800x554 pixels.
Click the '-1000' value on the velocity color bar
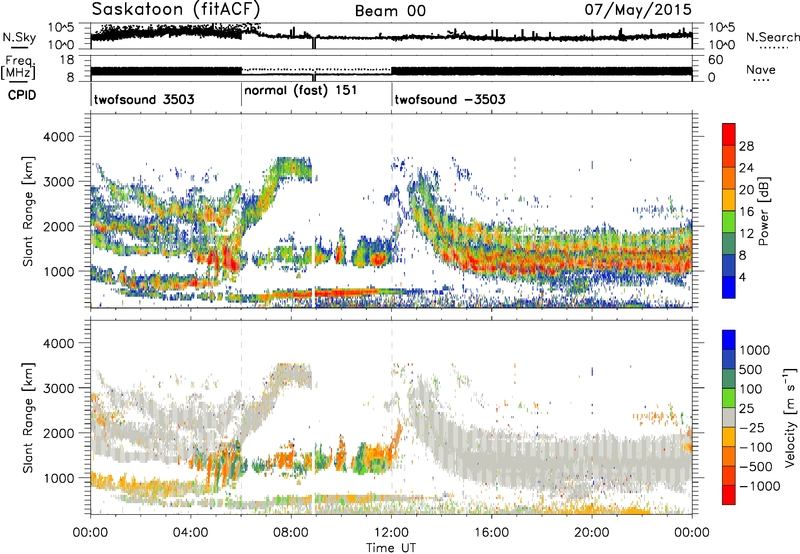coord(760,486)
